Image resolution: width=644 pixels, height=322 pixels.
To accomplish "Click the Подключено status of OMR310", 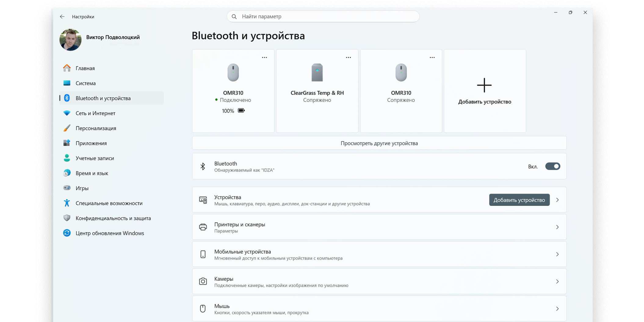I will [235, 100].
